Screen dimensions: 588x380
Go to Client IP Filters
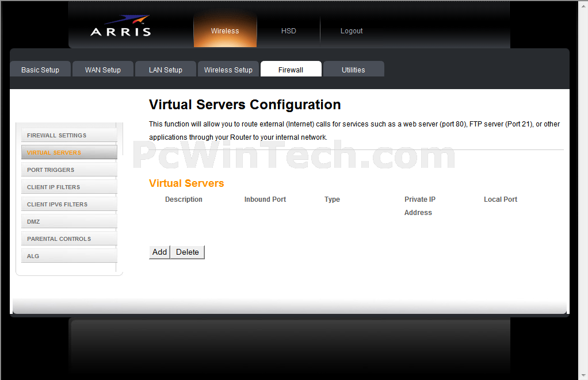coord(69,187)
